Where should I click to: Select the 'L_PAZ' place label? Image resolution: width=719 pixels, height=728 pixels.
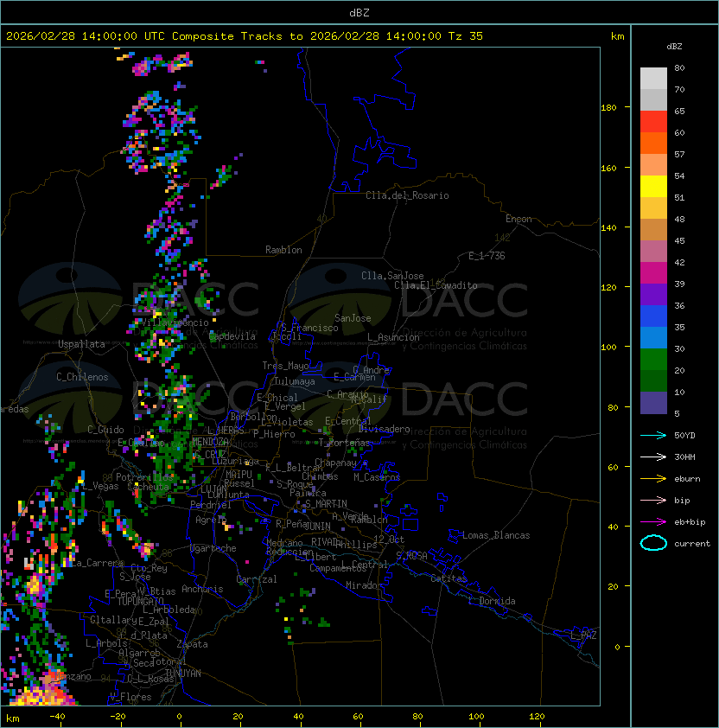point(583,635)
